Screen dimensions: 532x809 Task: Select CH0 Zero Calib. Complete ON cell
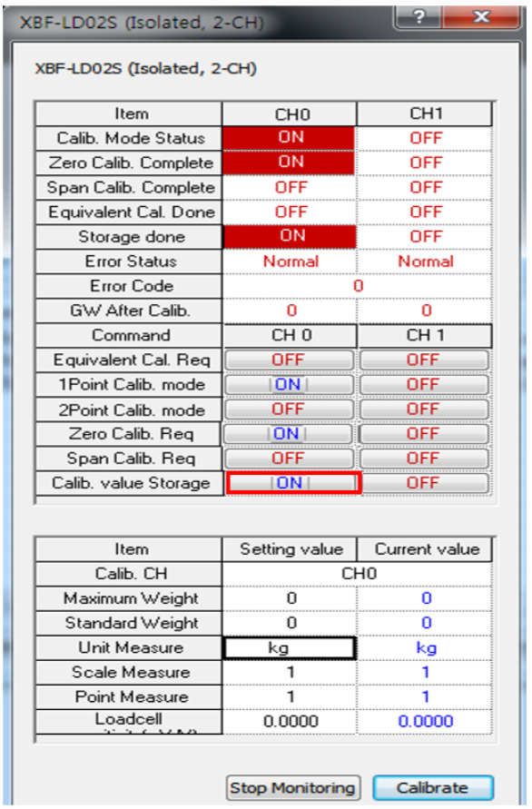click(x=290, y=163)
